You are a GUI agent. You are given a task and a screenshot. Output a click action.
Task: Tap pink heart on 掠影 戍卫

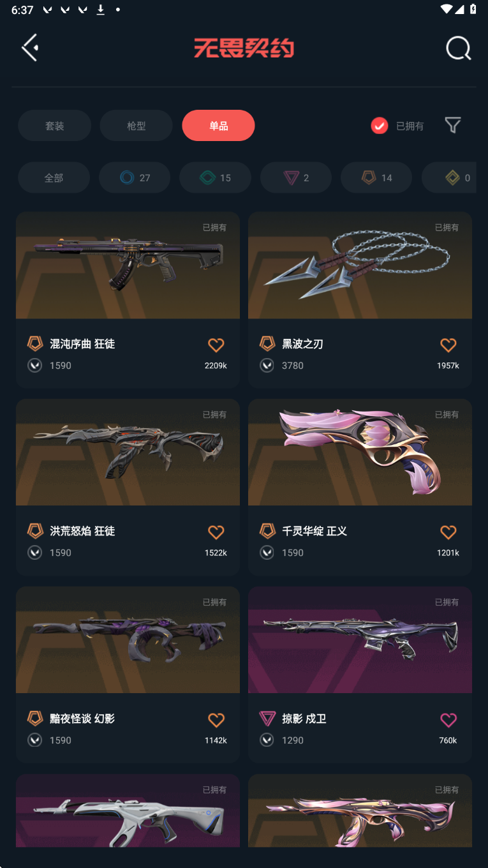pyautogui.click(x=448, y=720)
